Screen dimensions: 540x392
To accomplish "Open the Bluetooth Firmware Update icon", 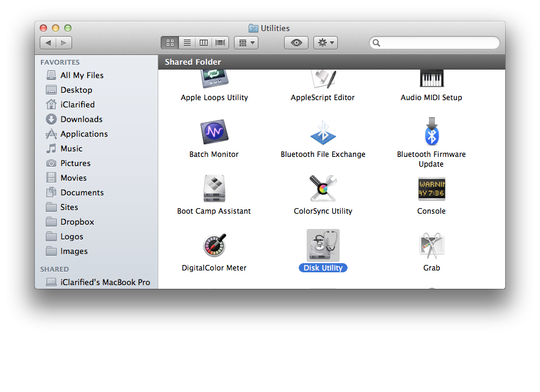I will click(x=431, y=132).
